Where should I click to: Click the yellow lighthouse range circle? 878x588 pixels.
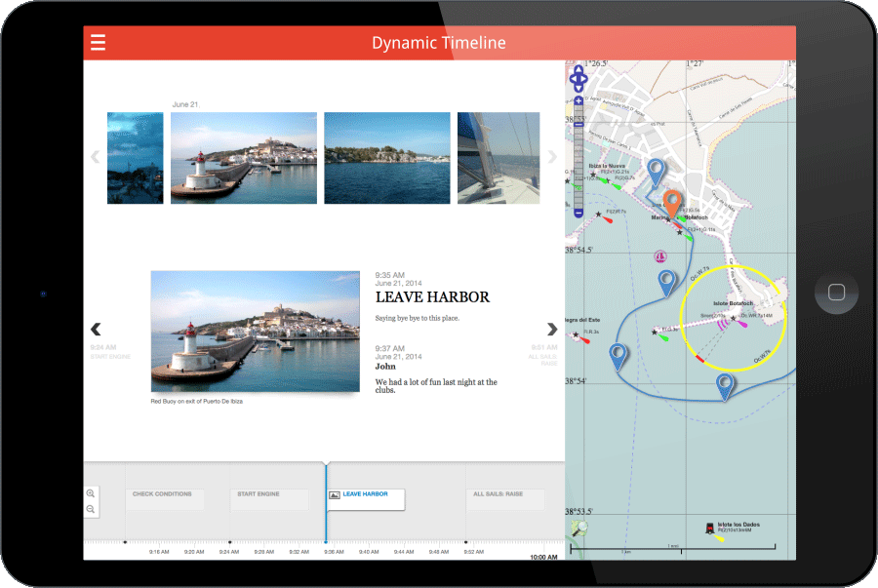tap(734, 318)
